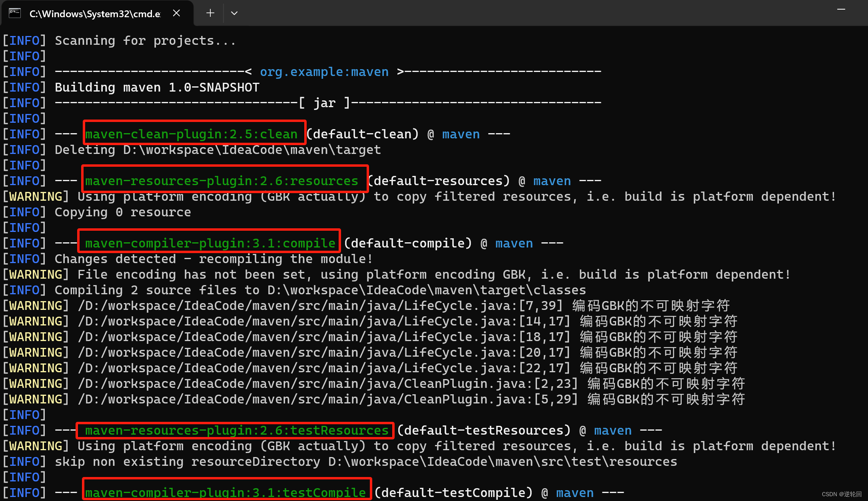This screenshot has width=868, height=501.
Task: Close the cmd.exe tab
Action: tap(176, 13)
